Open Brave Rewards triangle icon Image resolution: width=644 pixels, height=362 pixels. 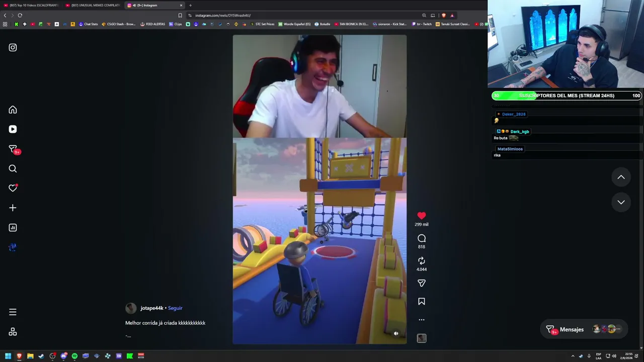[x=452, y=15]
